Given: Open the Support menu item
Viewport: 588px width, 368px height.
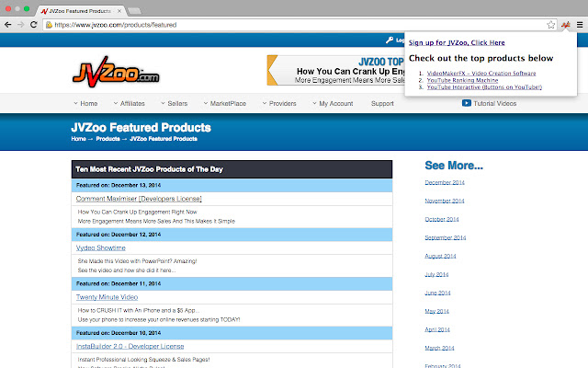Looking at the screenshot, I should point(382,103).
